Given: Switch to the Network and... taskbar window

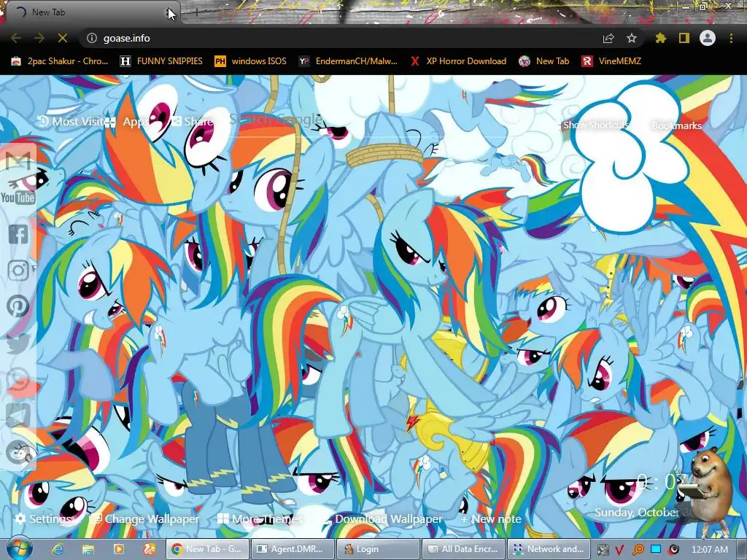Looking at the screenshot, I should click(x=549, y=549).
